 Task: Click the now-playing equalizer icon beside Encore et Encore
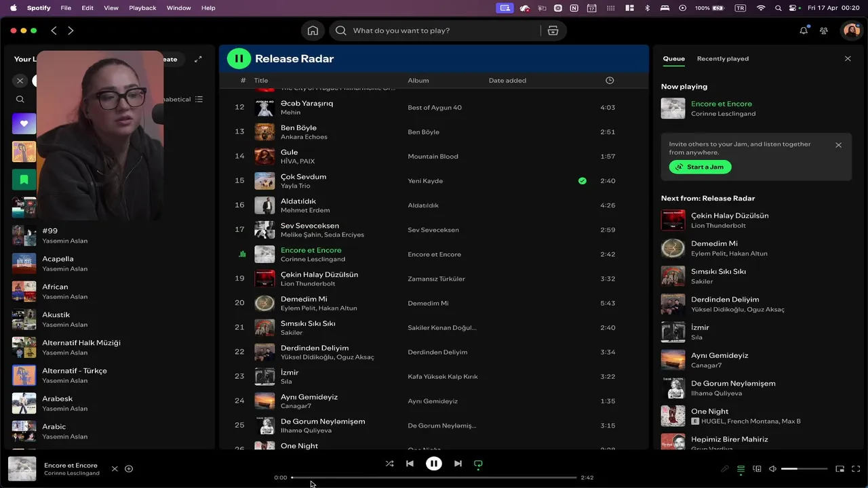click(242, 254)
